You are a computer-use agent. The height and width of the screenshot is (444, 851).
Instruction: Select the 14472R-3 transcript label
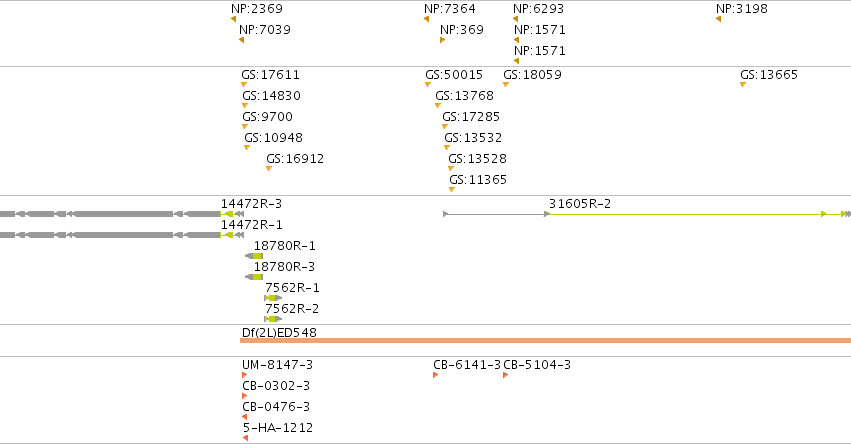click(251, 204)
